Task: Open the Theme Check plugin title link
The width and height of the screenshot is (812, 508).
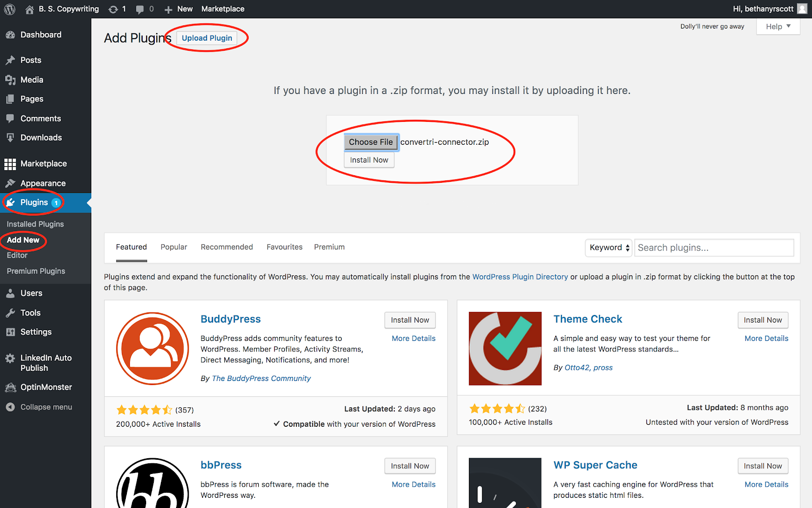Action: coord(588,319)
